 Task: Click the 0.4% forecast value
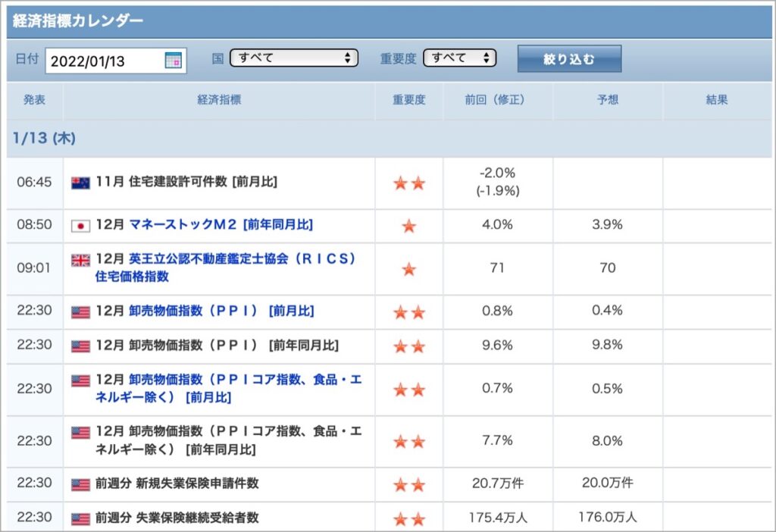pyautogui.click(x=607, y=311)
